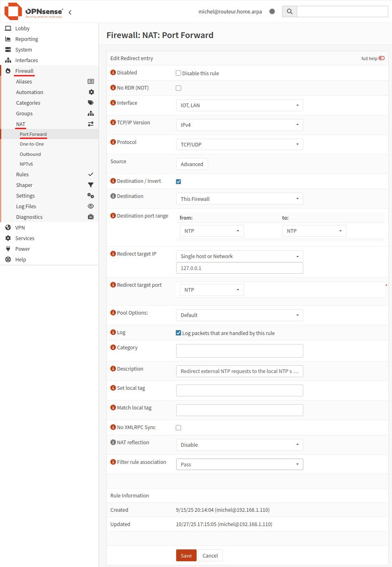Uncheck the Destination / Invert checkbox
The image size is (392, 567).
click(x=178, y=181)
